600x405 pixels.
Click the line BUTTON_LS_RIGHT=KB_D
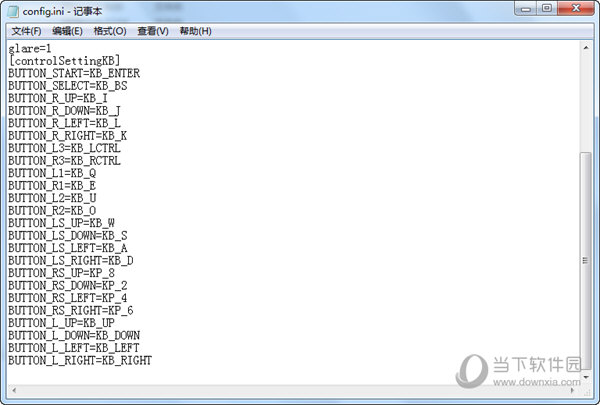[71, 261]
